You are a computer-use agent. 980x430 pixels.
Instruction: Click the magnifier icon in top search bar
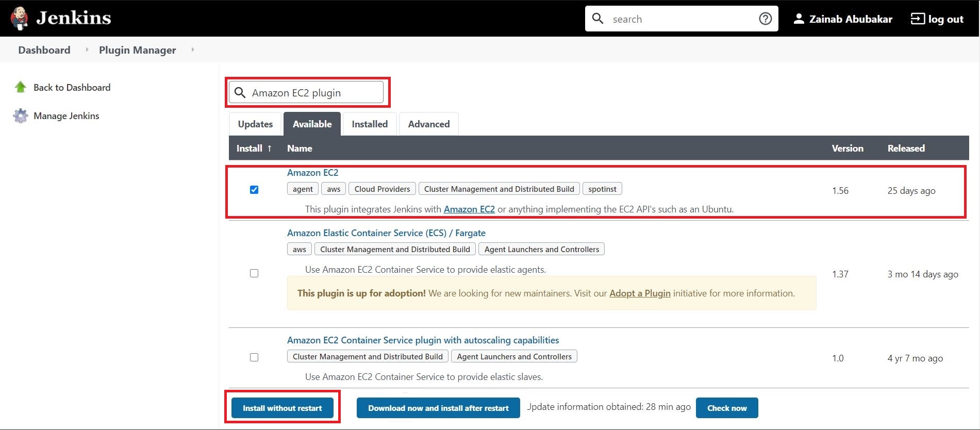pos(597,19)
